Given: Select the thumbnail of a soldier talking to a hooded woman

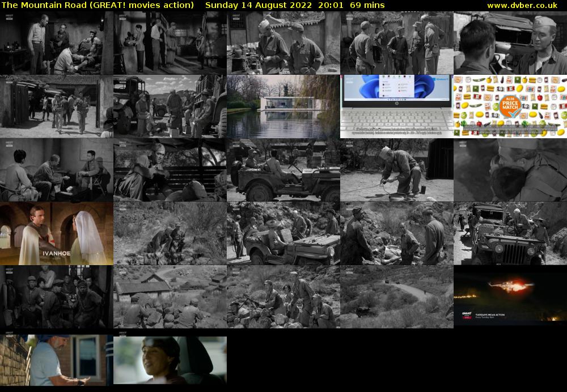Looking at the screenshot, I should (170, 170).
